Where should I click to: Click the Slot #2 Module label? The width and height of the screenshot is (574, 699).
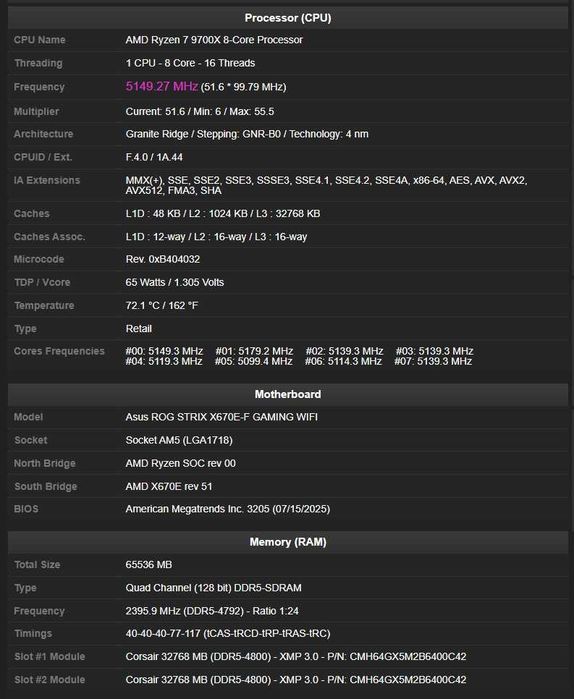[x=49, y=679]
